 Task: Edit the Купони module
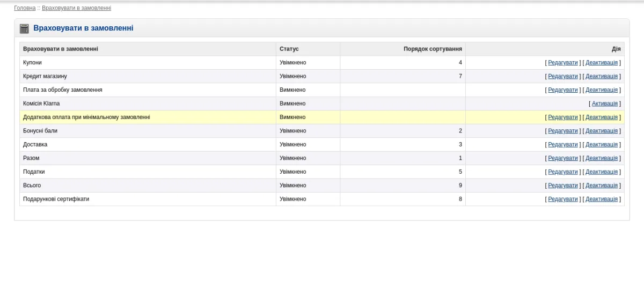coord(563,63)
